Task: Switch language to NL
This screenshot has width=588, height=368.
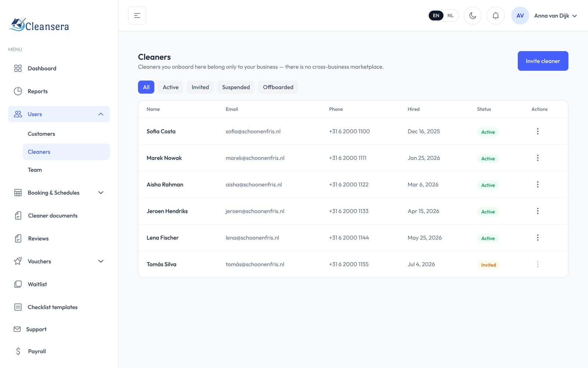Action: pos(451,15)
